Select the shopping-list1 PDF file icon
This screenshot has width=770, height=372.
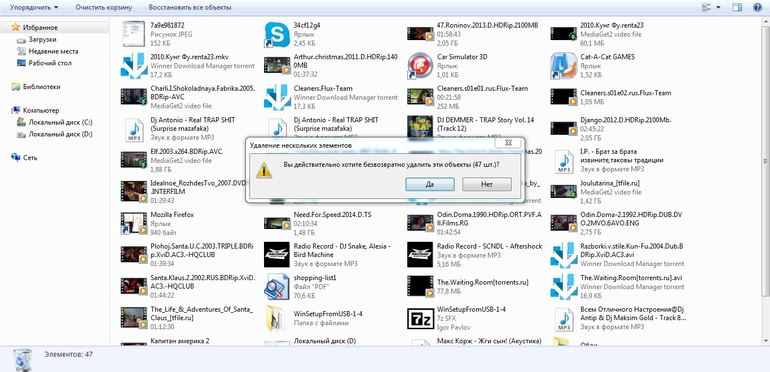[x=277, y=287]
